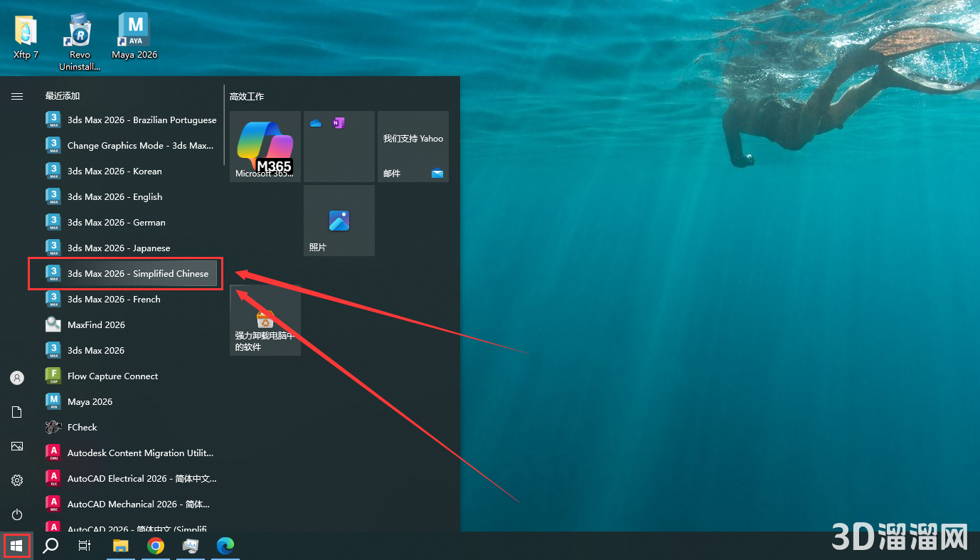
Task: Open Flow Capture Connect
Action: coord(130,376)
